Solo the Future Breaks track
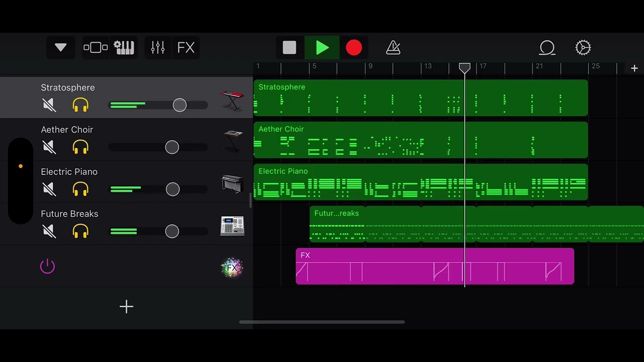 tap(80, 231)
